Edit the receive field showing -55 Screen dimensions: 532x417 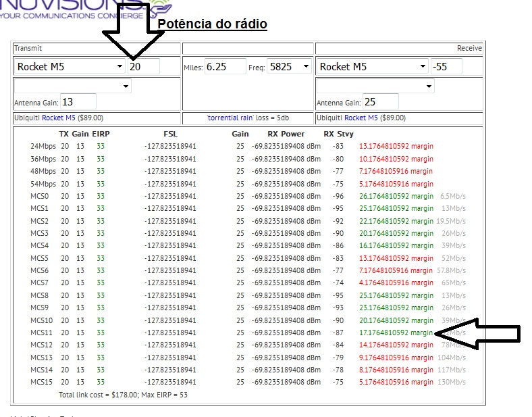[x=446, y=66]
